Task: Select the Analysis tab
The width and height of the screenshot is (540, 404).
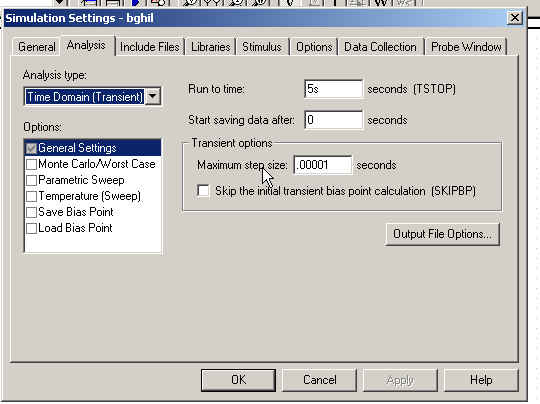Action: point(86,45)
